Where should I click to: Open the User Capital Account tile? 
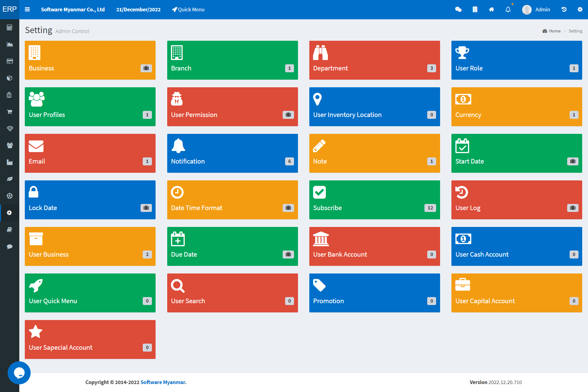coord(517,293)
